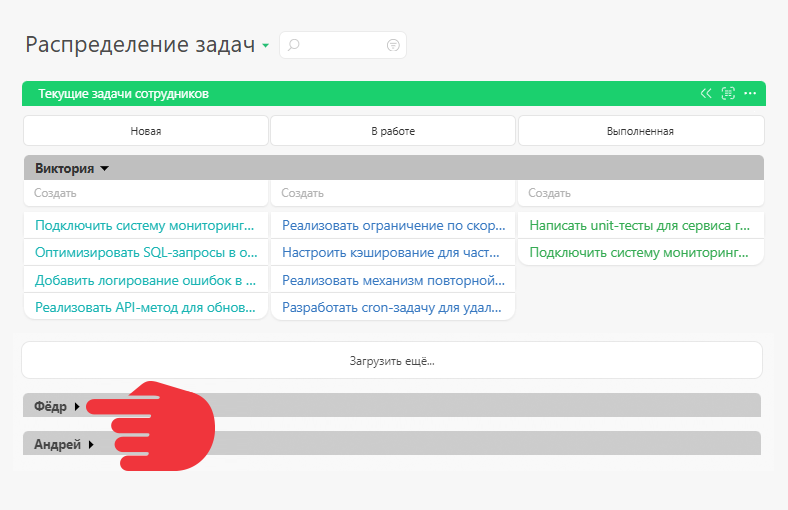This screenshot has height=510, width=788.
Task: Click the Текущие задачи сотрудников header title
Action: (124, 94)
